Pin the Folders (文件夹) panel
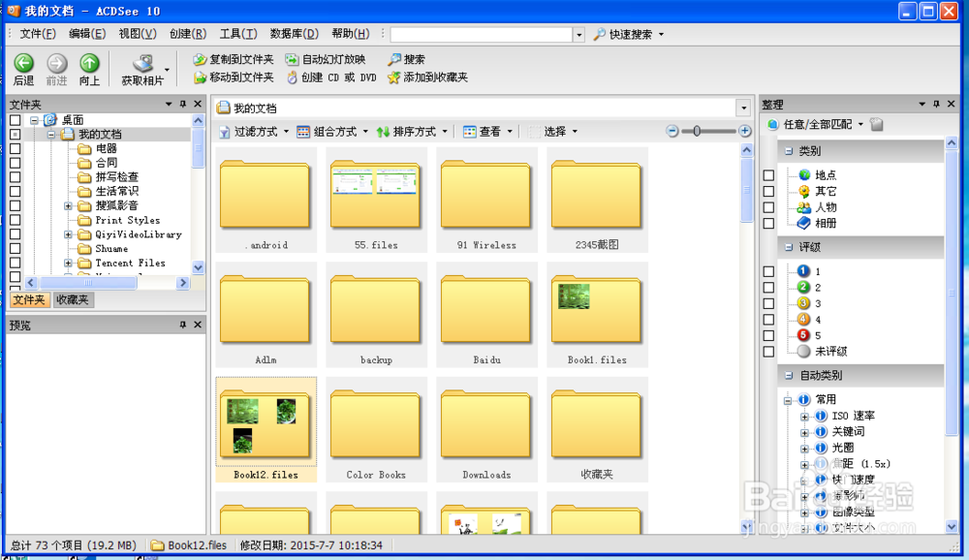The height and width of the screenshot is (560, 969). coord(183,104)
